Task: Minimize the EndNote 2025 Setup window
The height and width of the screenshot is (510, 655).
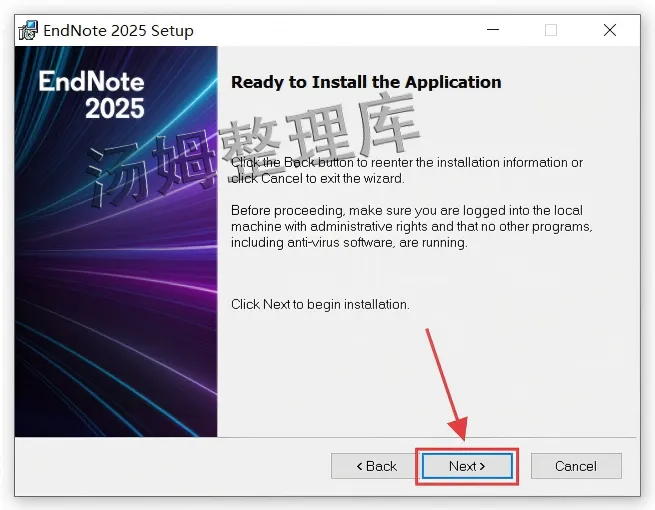Action: point(493,30)
